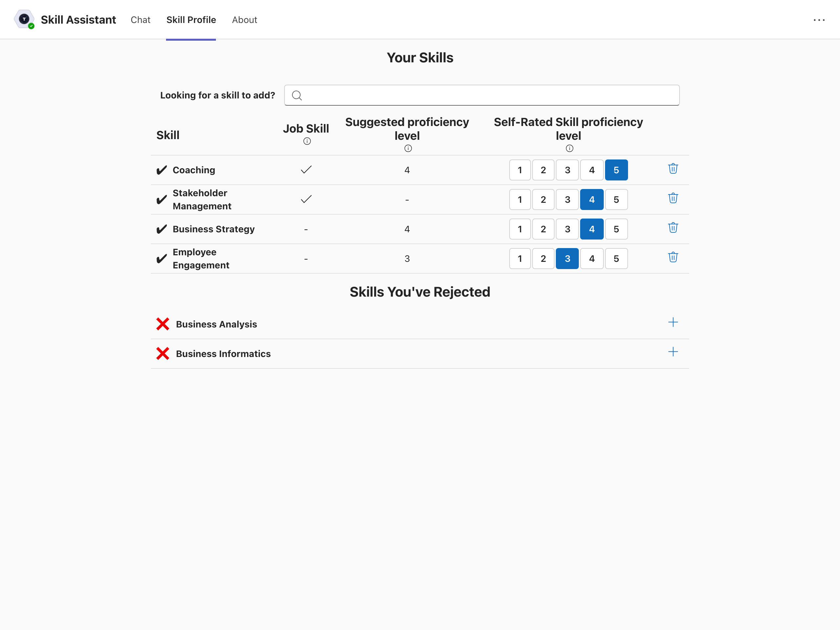The image size is (840, 630).
Task: Click the Business Informatics rejected skill name
Action: [x=223, y=353]
